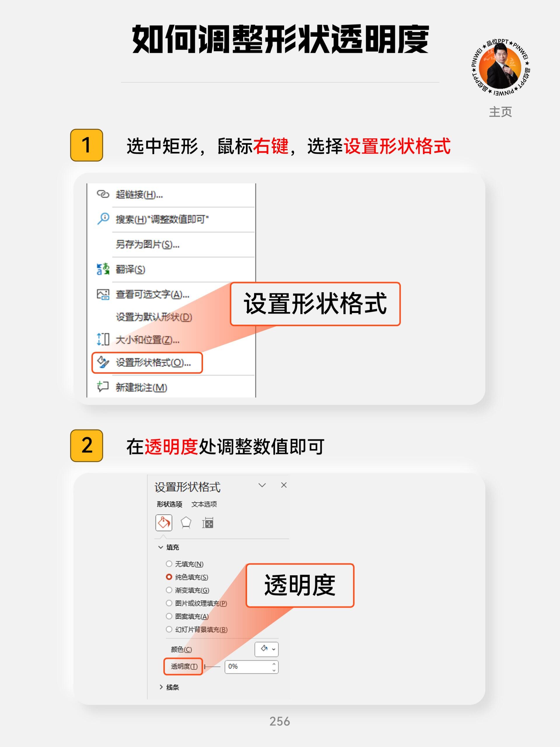Click the 颜色(C) label
560x747 pixels.
coord(181,650)
